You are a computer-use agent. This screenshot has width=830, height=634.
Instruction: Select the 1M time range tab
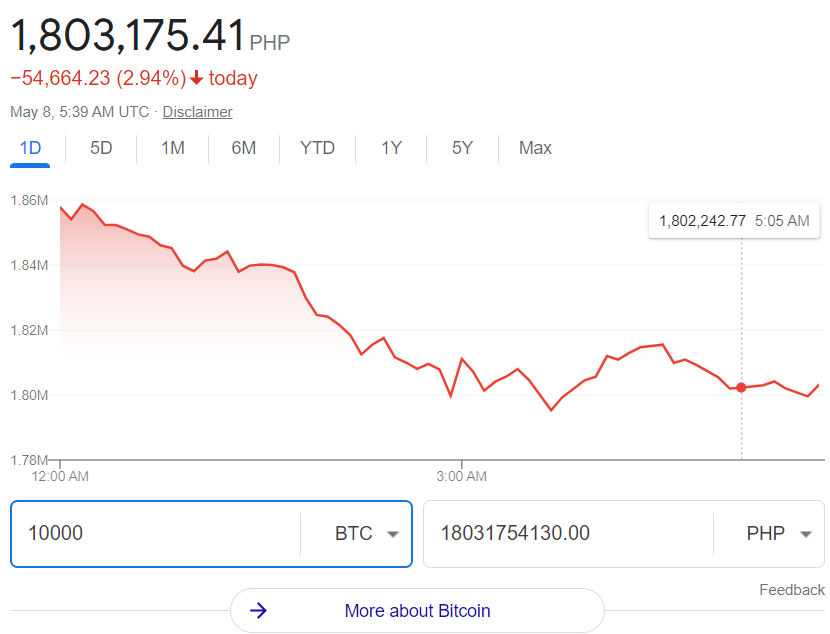(x=173, y=148)
